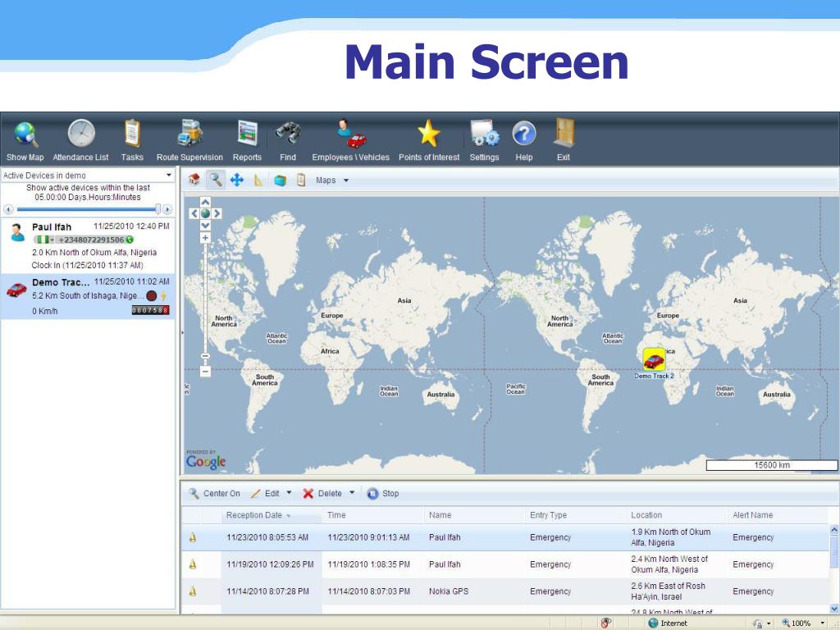Reset map view with center globe button

tap(205, 213)
